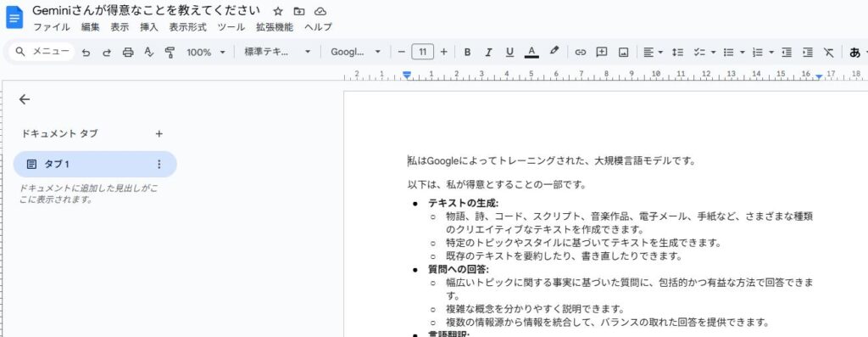Increase font size with plus button
The height and width of the screenshot is (337, 868).
[443, 52]
